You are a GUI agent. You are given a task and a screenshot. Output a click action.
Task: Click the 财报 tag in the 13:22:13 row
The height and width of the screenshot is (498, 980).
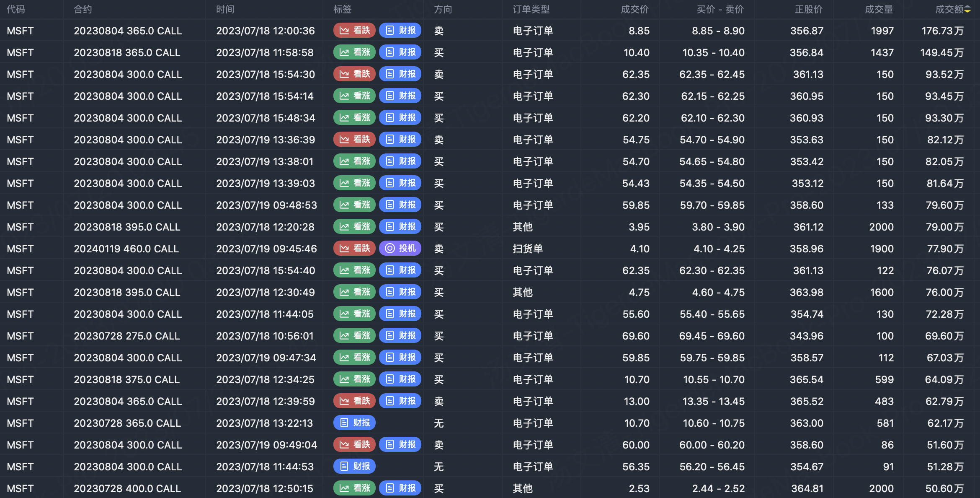354,423
